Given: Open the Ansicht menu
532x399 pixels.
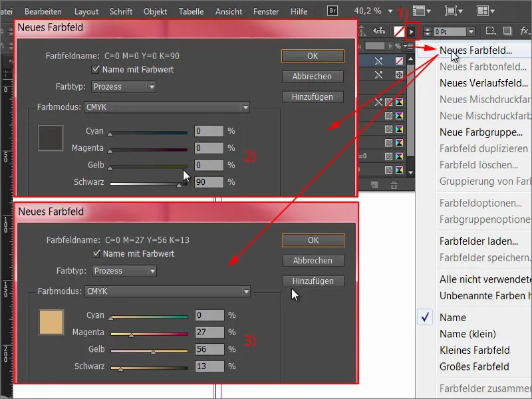Looking at the screenshot, I should [229, 11].
